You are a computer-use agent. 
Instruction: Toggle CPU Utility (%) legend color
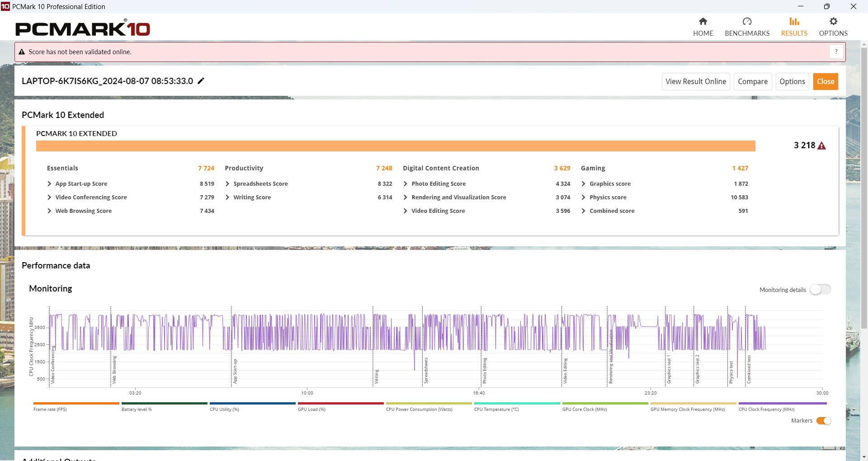click(x=252, y=403)
